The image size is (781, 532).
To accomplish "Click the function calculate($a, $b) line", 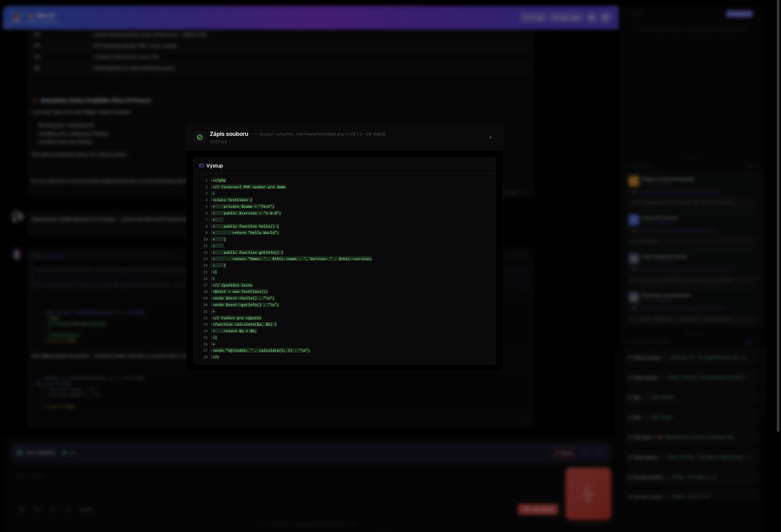I will tap(245, 324).
